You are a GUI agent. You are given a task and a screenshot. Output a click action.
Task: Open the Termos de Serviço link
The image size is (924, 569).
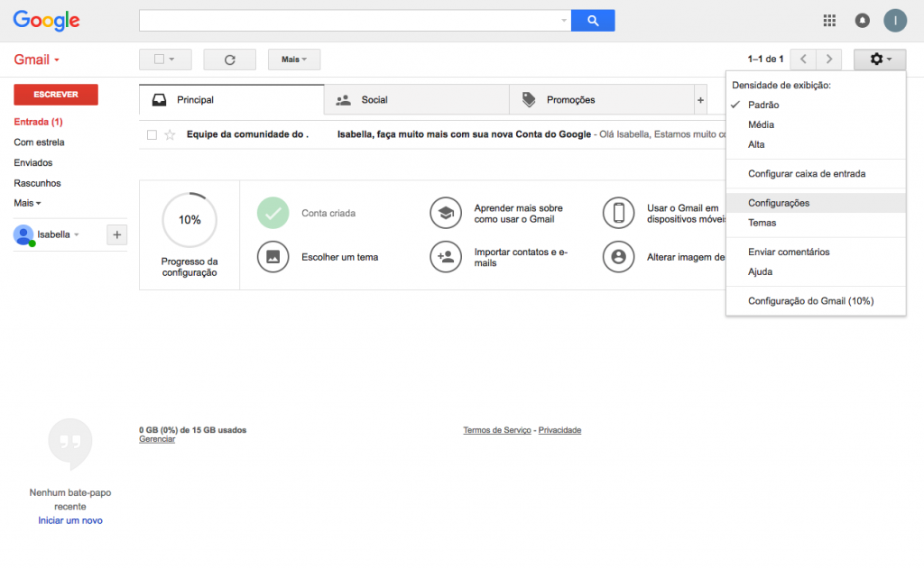[497, 430]
